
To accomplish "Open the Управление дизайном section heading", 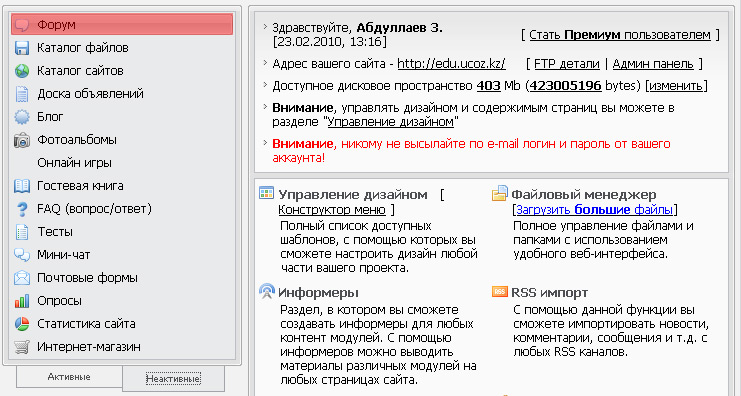I will 353,195.
